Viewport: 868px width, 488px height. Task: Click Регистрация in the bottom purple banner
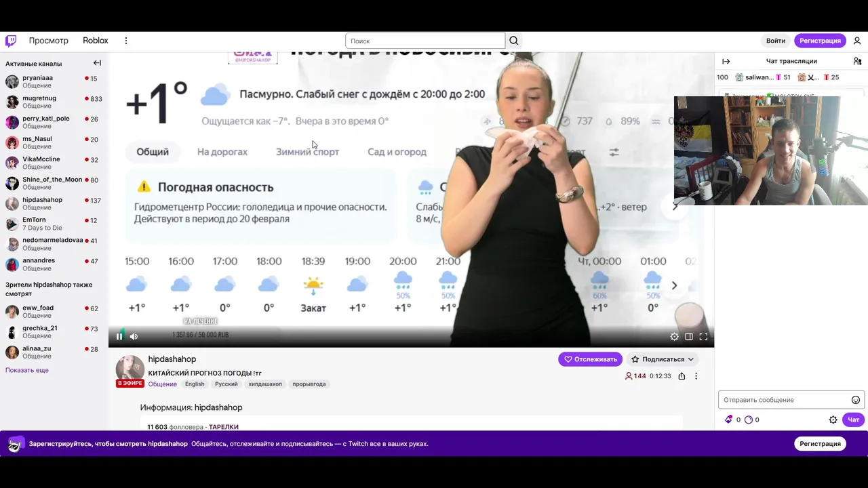click(820, 444)
